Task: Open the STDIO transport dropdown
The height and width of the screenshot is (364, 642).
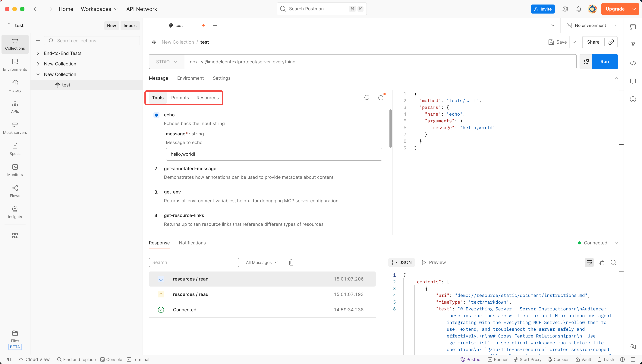Action: point(166,62)
